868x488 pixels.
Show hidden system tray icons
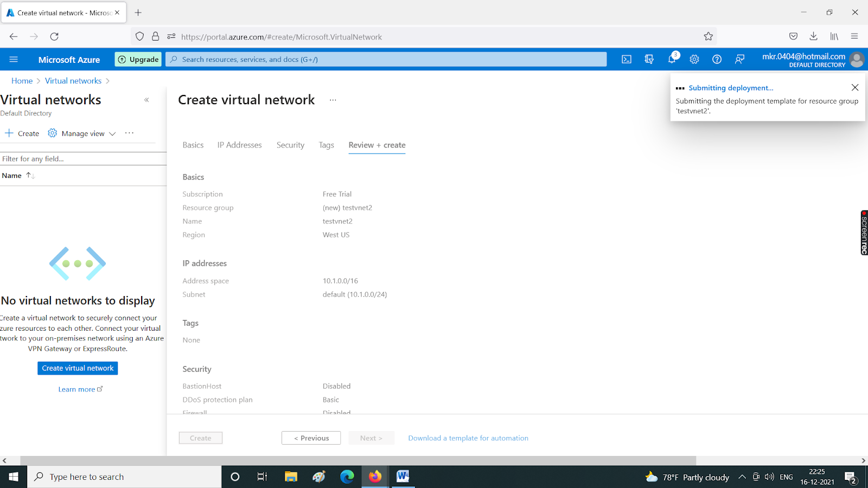(x=742, y=477)
